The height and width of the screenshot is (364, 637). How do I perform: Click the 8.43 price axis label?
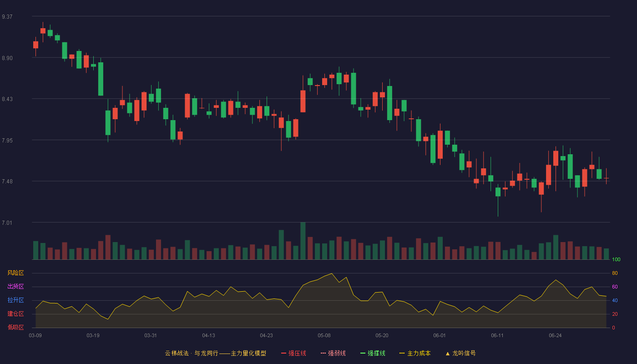tap(7, 99)
